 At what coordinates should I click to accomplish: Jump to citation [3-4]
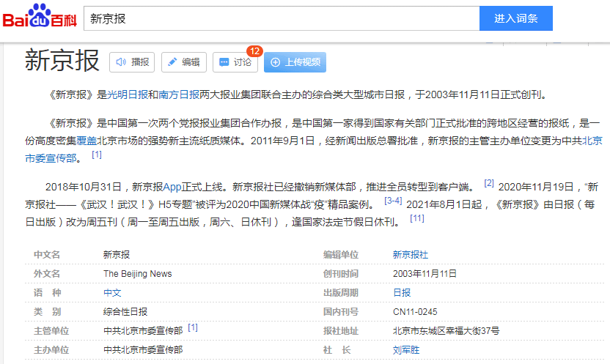click(x=393, y=201)
